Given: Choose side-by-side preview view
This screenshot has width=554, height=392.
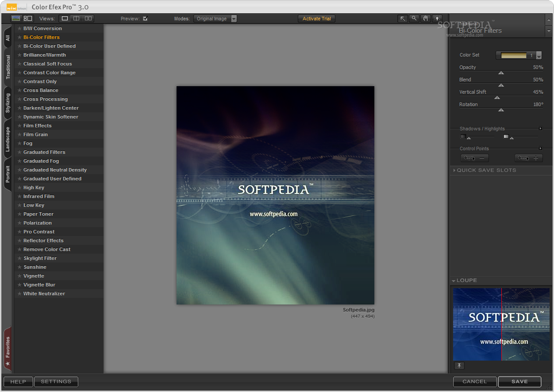Looking at the screenshot, I should coord(88,19).
